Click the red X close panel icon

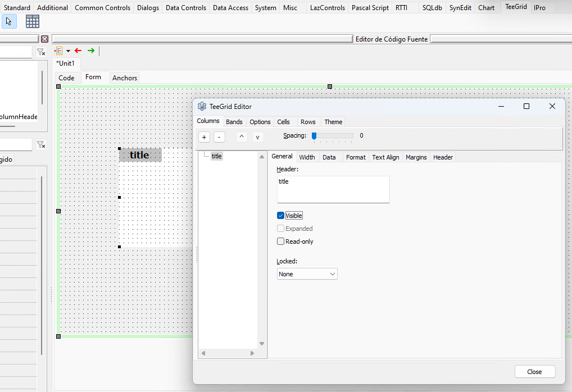[x=44, y=39]
